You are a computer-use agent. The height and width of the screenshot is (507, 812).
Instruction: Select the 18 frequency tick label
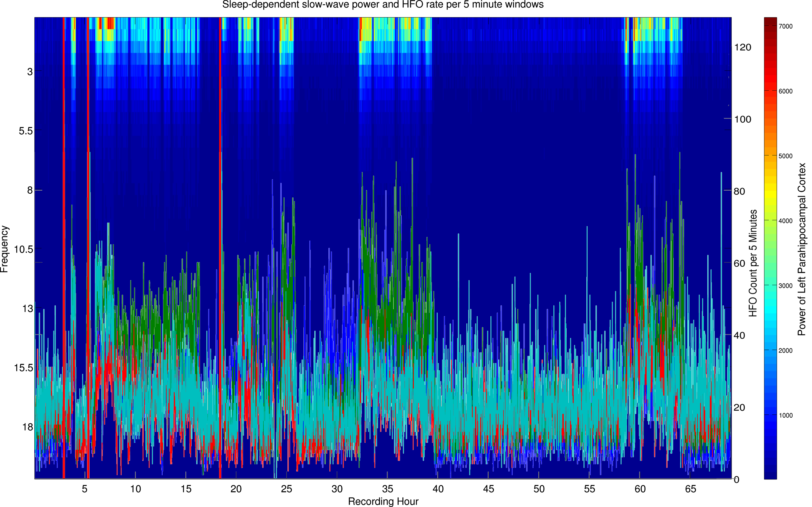(28, 427)
